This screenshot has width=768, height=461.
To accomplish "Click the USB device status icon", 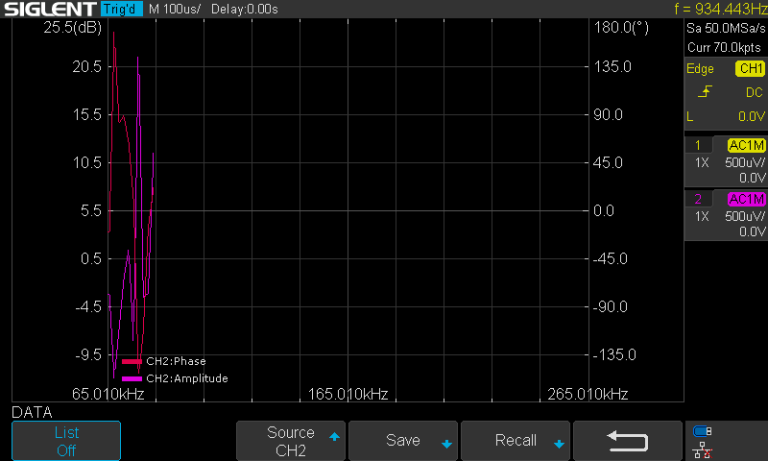I will point(702,432).
